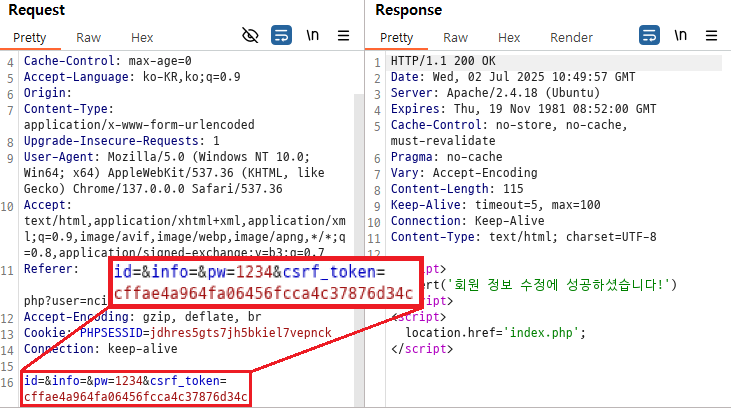The height and width of the screenshot is (408, 731).
Task: Click the Date response header line
Action: (x=513, y=77)
